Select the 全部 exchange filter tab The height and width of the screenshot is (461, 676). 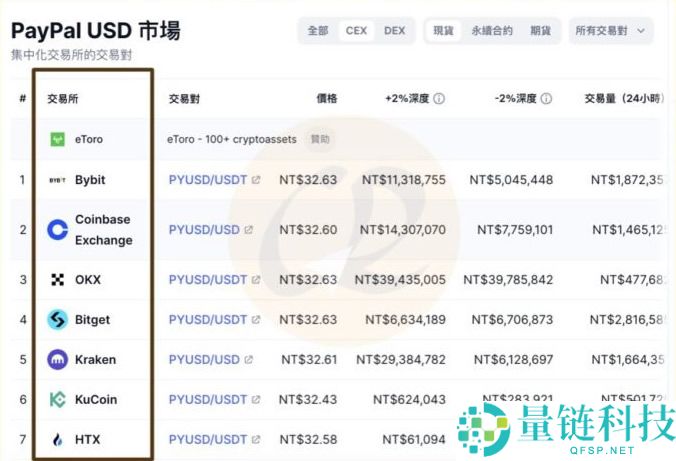point(318,31)
